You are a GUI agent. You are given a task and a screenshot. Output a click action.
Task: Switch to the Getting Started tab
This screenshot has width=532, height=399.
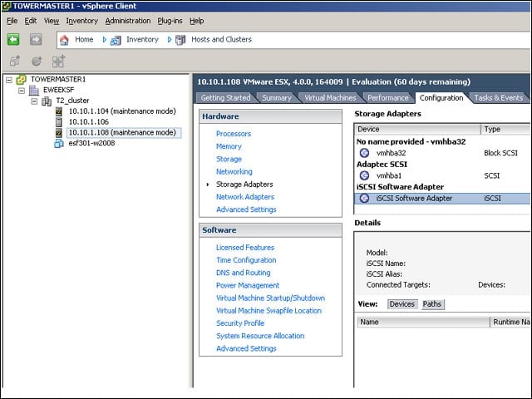pos(225,98)
